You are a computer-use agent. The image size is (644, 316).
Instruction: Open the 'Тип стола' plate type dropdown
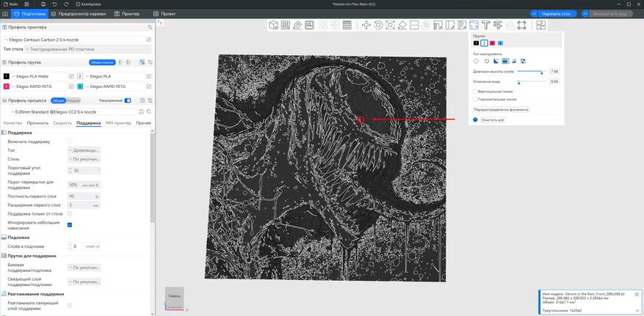[88, 49]
